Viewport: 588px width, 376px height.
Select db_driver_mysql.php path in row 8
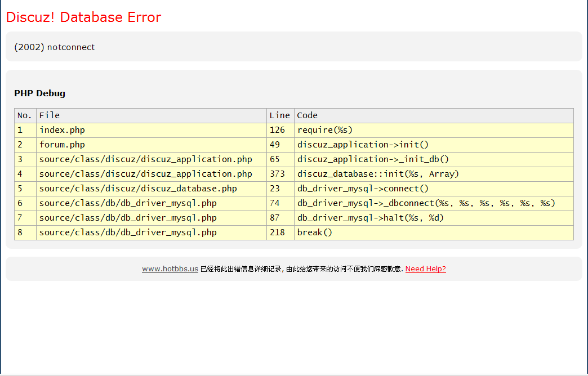click(152, 232)
